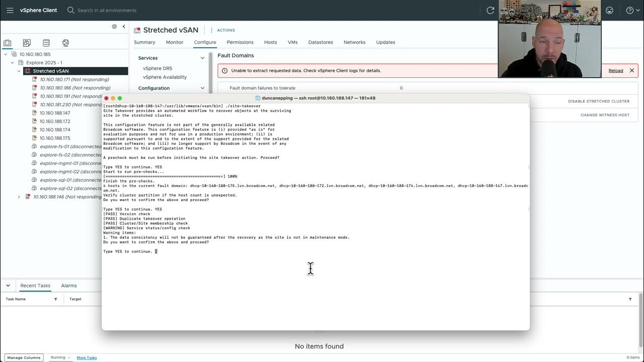
Task: Dismiss the error banner with X
Action: coord(632,70)
